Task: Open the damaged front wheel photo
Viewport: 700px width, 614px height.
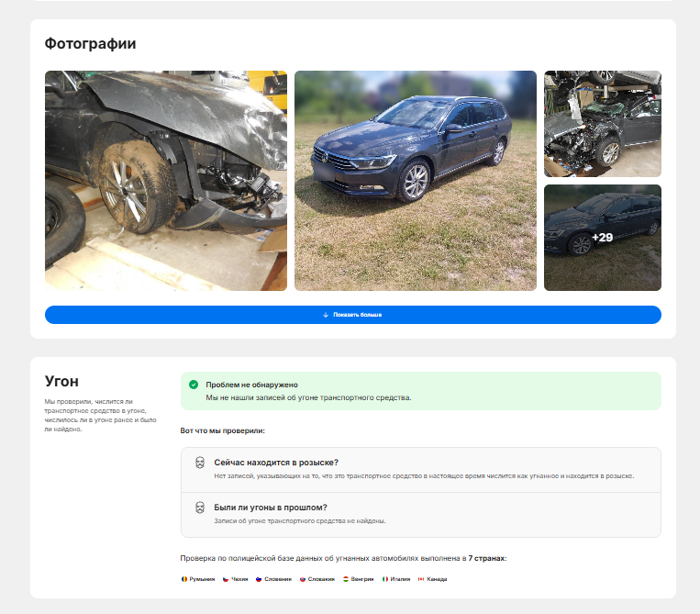Action: click(166, 181)
